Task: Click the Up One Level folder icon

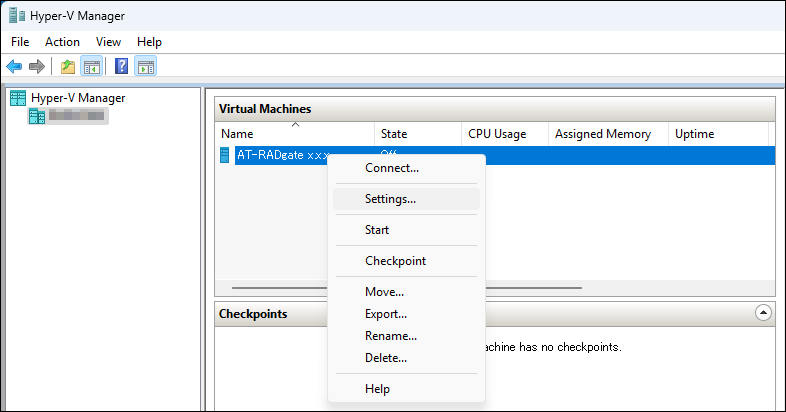Action: click(67, 67)
